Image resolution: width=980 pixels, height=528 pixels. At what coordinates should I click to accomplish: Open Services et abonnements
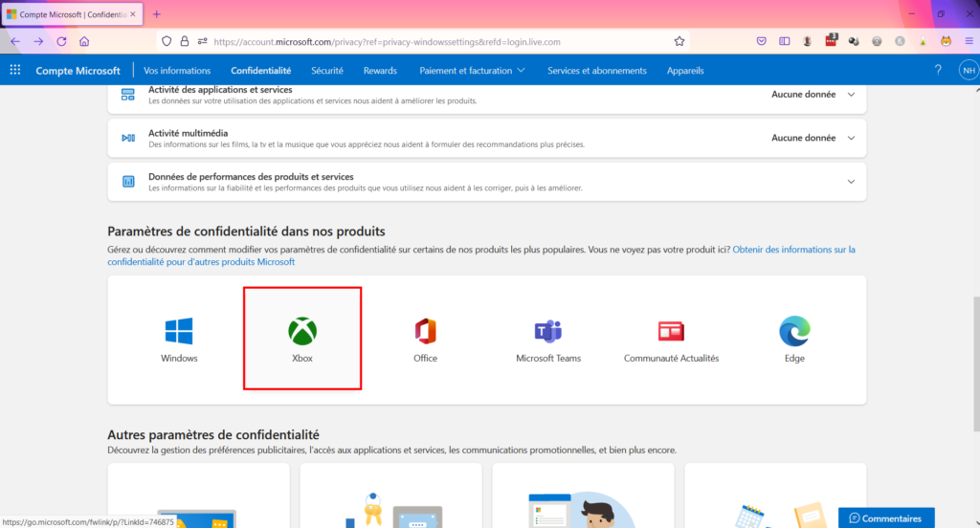point(597,71)
